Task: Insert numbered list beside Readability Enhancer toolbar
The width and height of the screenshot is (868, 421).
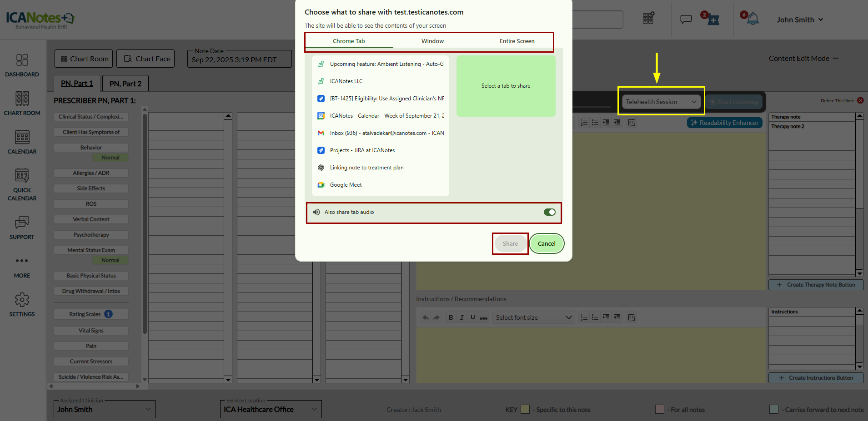Action: point(584,123)
